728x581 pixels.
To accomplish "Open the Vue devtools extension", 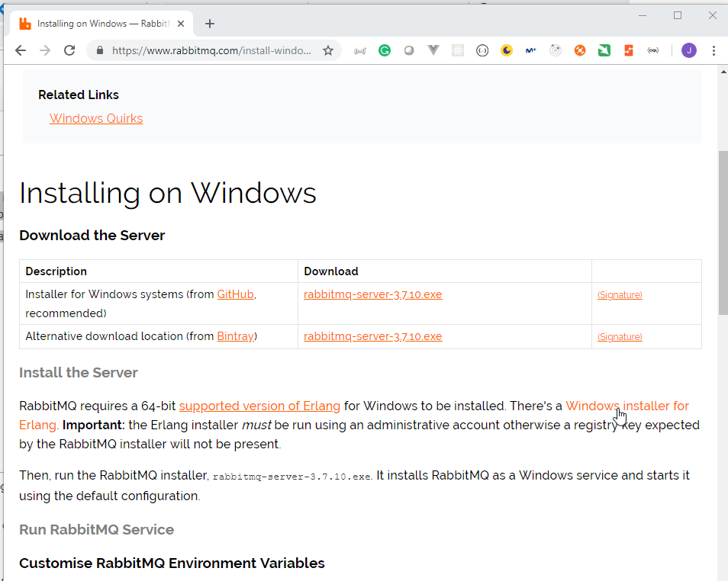I will tap(433, 50).
